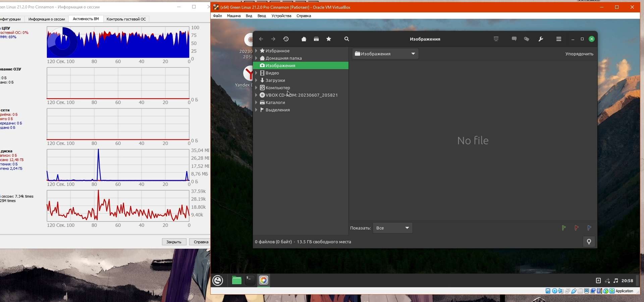The image size is (644, 302).
Task: Open the Устройства menu in VirtualBox
Action: 281,16
